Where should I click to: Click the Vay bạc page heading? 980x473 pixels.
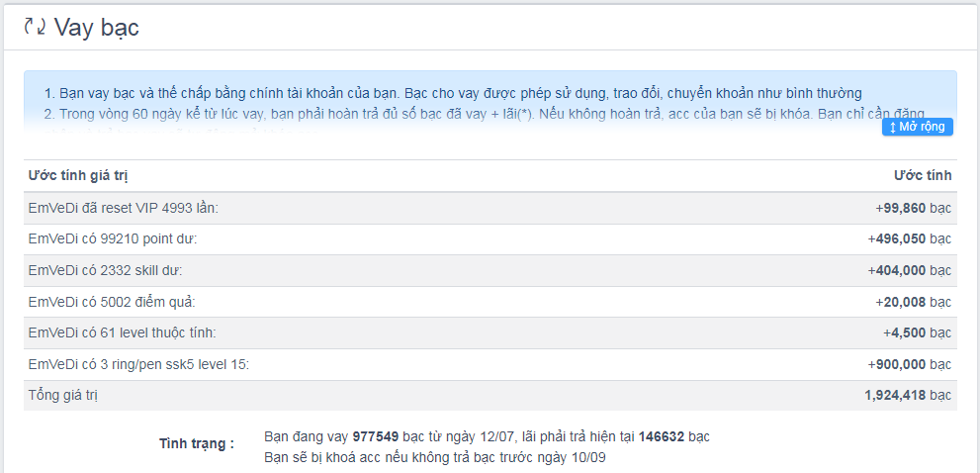96,28
